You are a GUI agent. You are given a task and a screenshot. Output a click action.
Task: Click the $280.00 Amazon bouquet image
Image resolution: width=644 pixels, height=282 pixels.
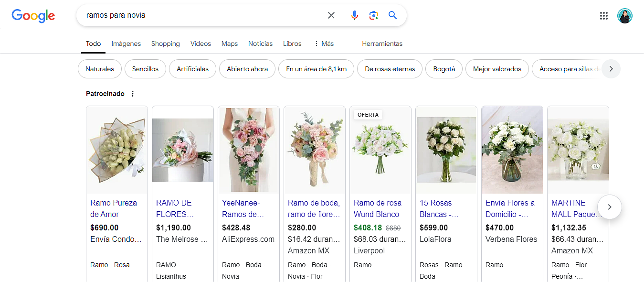click(x=315, y=150)
